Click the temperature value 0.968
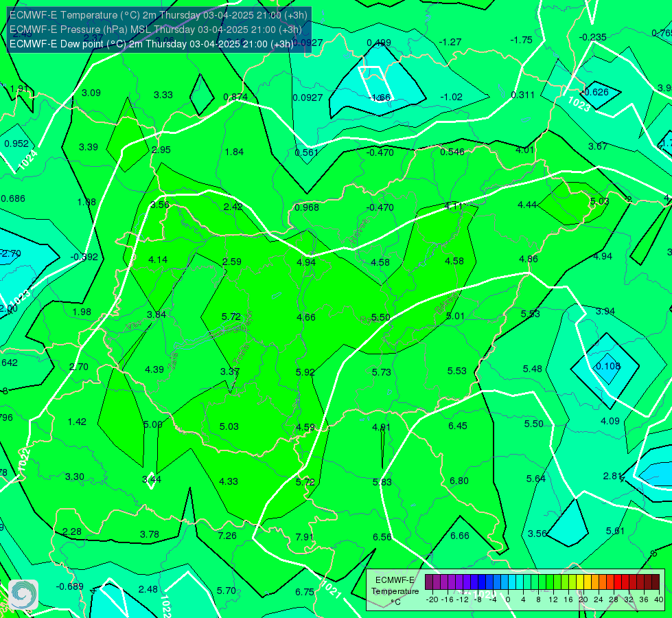The width and height of the screenshot is (672, 618). tap(307, 207)
